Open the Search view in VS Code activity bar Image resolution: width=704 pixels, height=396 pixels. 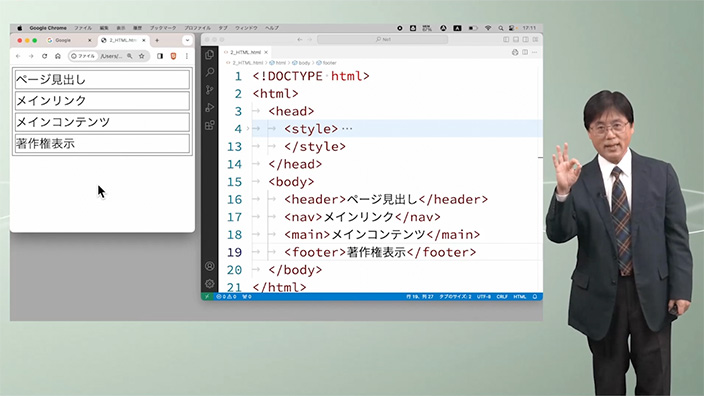(209, 72)
